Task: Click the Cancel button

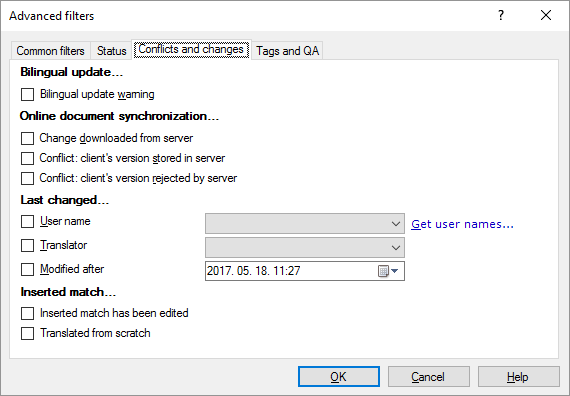Action: tap(429, 377)
